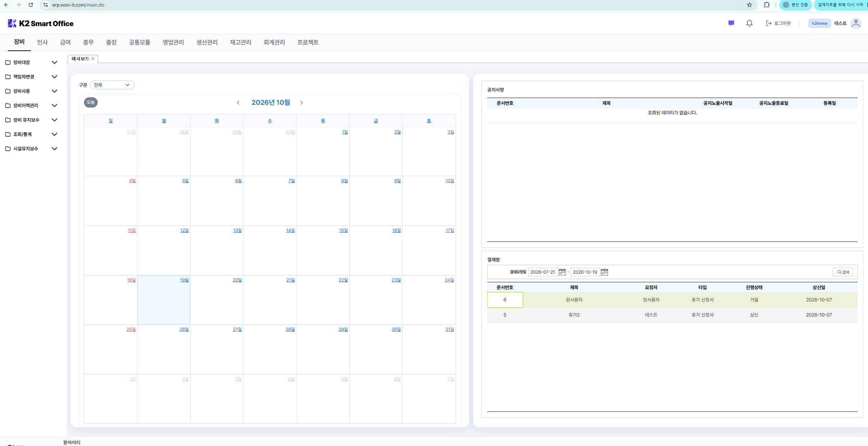Click the 검색 search button

[843, 272]
